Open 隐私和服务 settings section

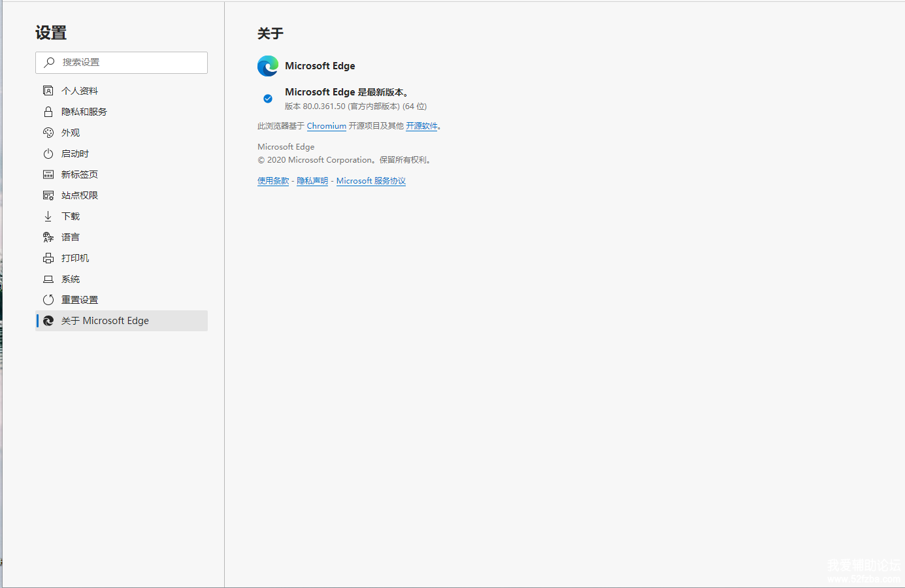click(122, 112)
